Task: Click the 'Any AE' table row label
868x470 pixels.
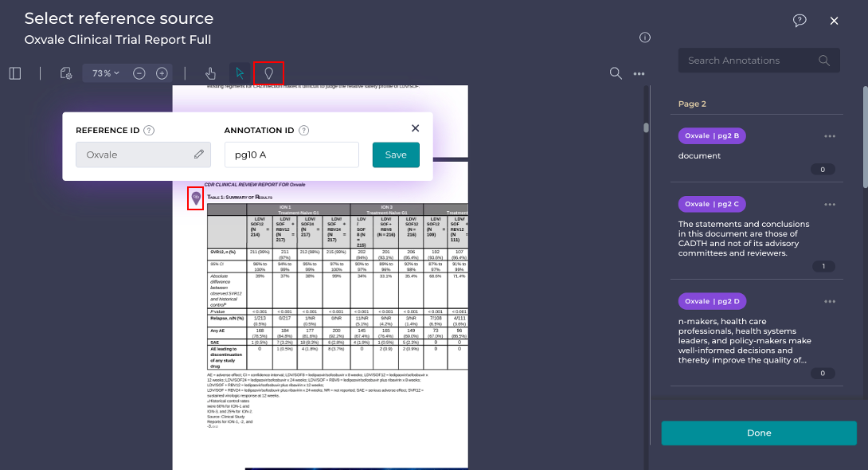Action: coord(217,331)
